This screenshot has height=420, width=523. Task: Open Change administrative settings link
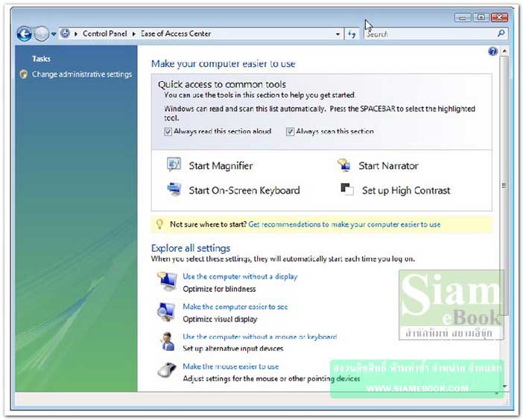[82, 74]
